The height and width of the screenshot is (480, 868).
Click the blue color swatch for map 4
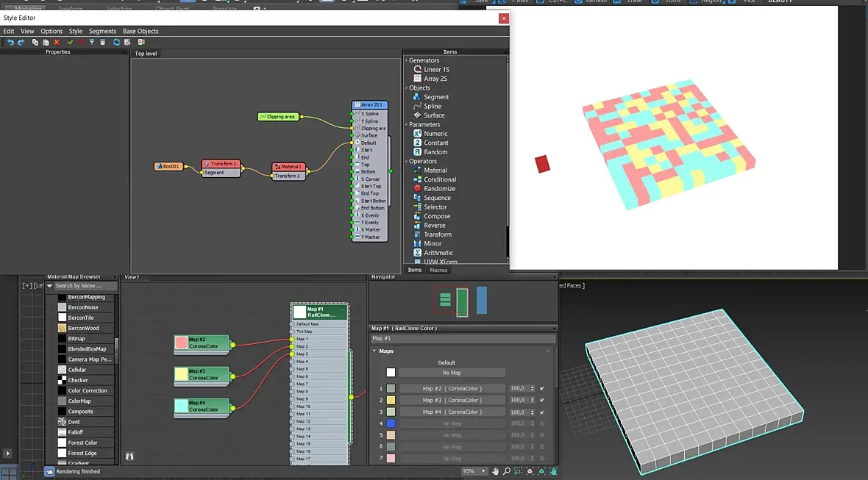pyautogui.click(x=391, y=423)
